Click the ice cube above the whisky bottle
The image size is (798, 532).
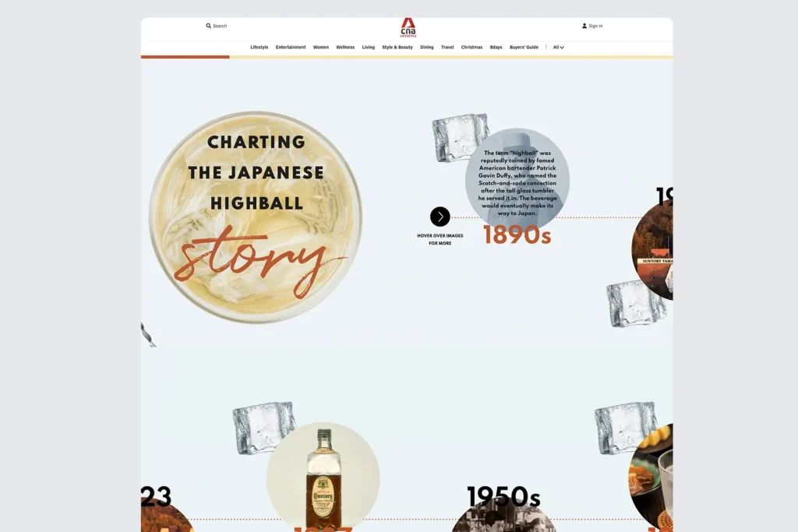263,427
